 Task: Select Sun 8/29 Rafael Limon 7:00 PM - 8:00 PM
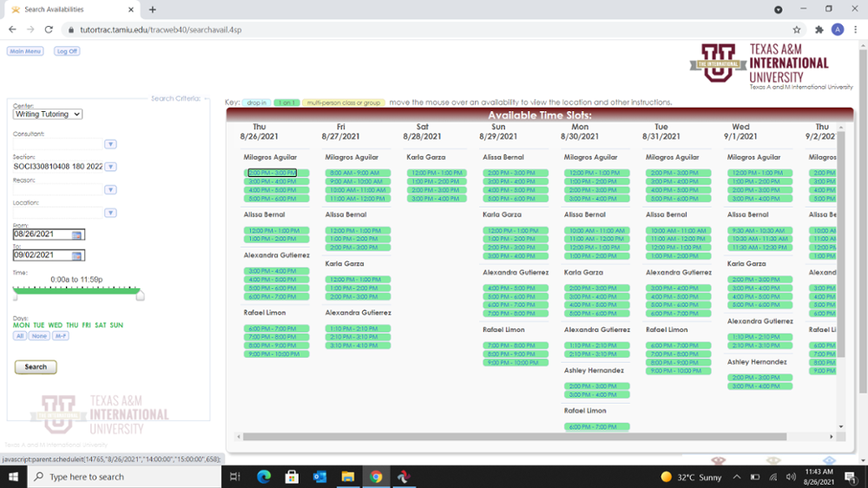tap(516, 346)
